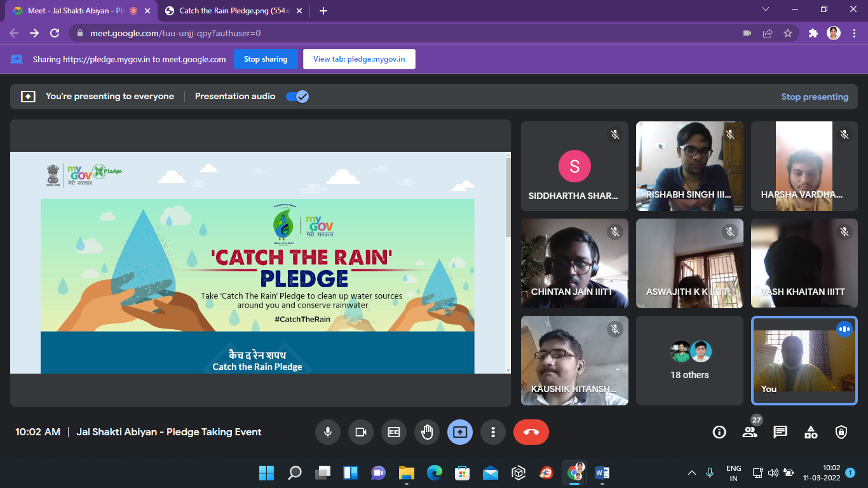Open ENG IN language switcher
Viewport: 868px width, 488px height.
click(x=734, y=473)
